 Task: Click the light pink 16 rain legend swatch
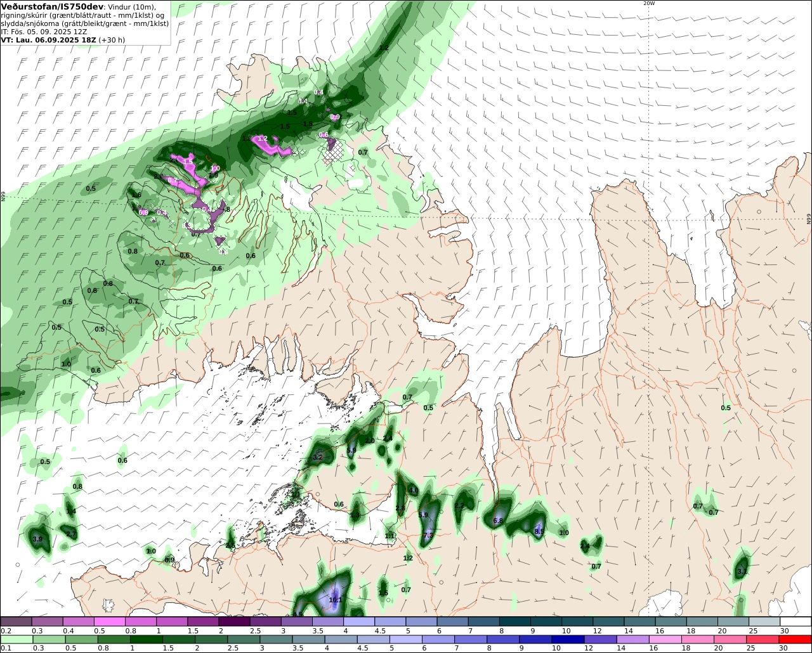(665, 639)
